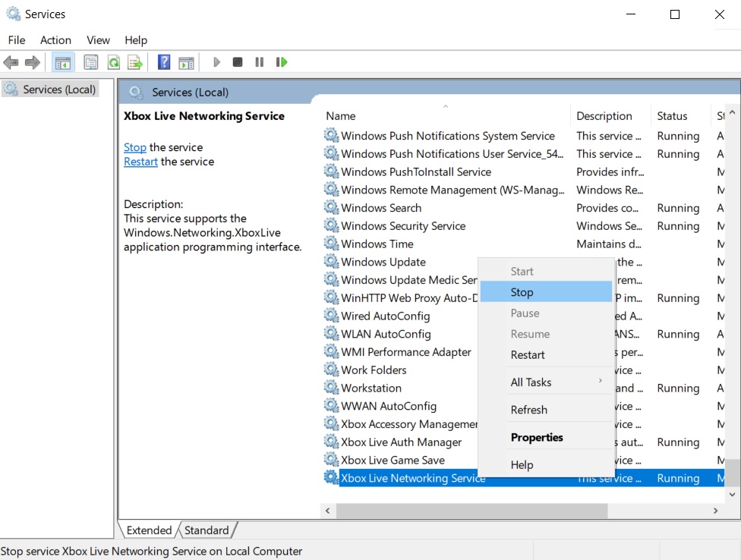This screenshot has width=741, height=560.
Task: Click horizontal scrollbar right arrow
Action: click(715, 511)
